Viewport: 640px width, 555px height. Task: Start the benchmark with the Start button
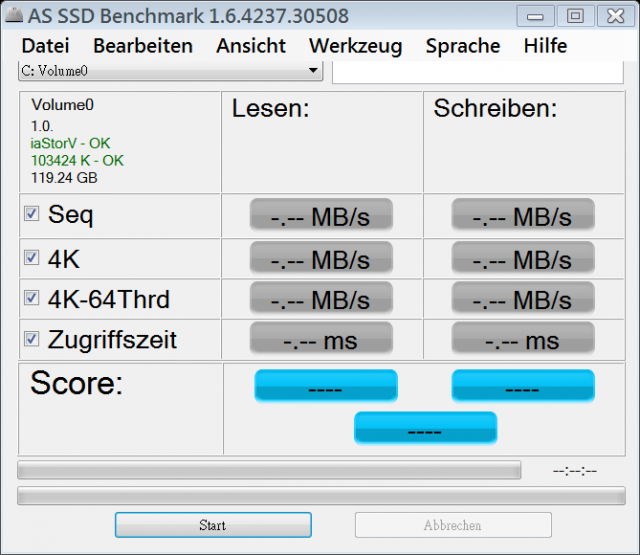coord(213,525)
